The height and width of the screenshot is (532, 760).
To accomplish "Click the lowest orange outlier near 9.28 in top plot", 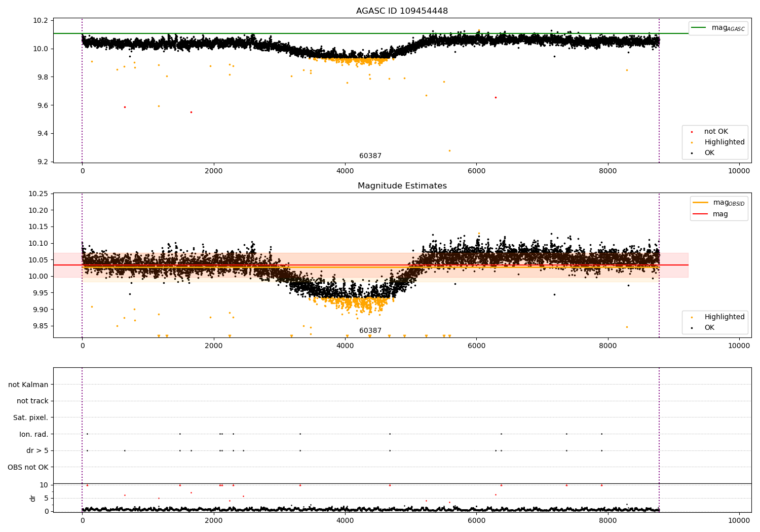I will [x=449, y=150].
